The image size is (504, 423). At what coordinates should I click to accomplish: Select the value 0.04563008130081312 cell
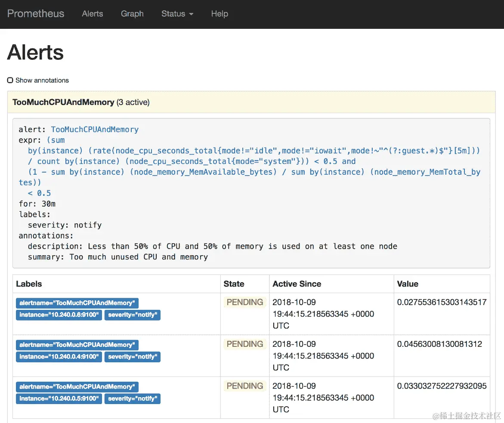coord(439,344)
